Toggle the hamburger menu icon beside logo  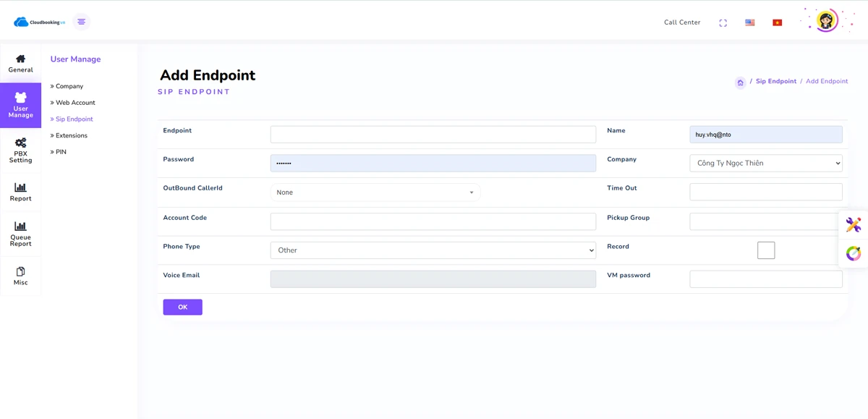click(x=81, y=22)
